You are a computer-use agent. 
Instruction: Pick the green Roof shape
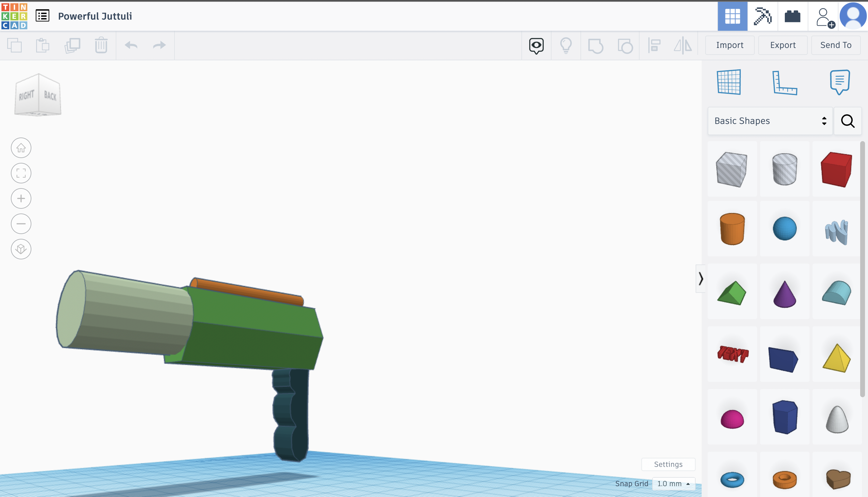[731, 292]
